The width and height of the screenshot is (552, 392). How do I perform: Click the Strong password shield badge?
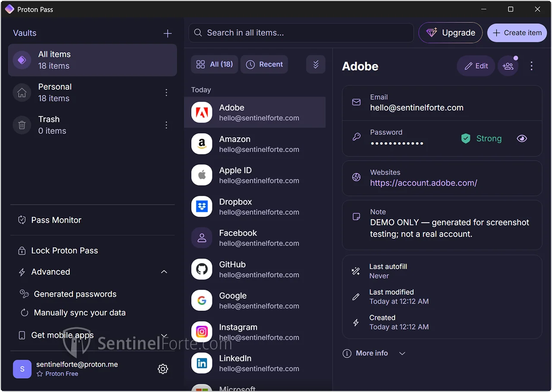coord(481,139)
